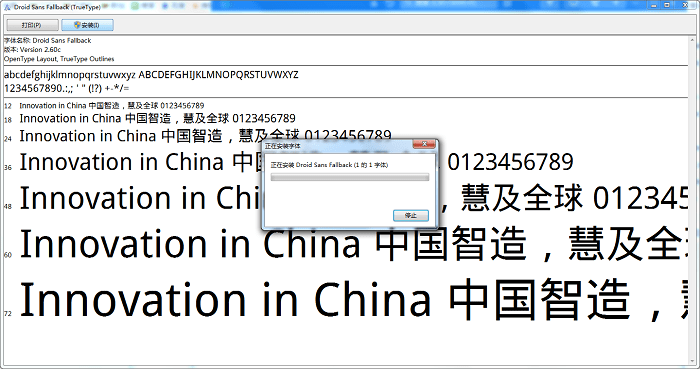Stop the installation with the 停止 button

coord(411,216)
